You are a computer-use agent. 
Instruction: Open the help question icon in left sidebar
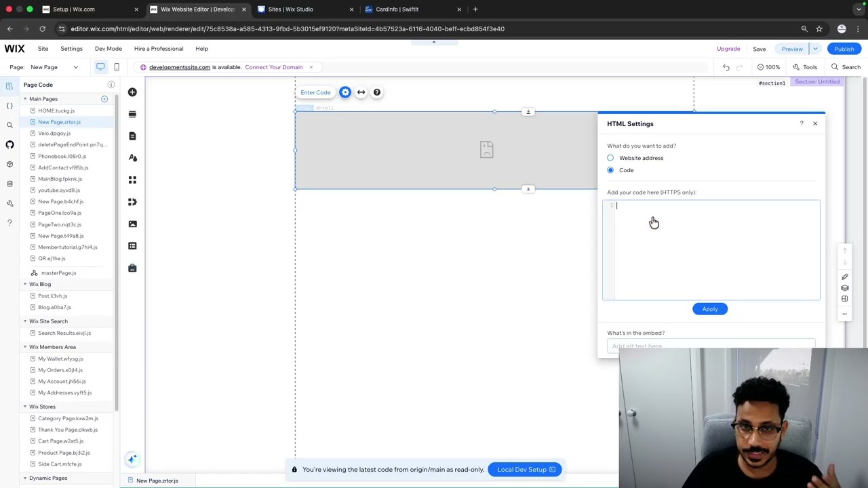[x=9, y=223]
